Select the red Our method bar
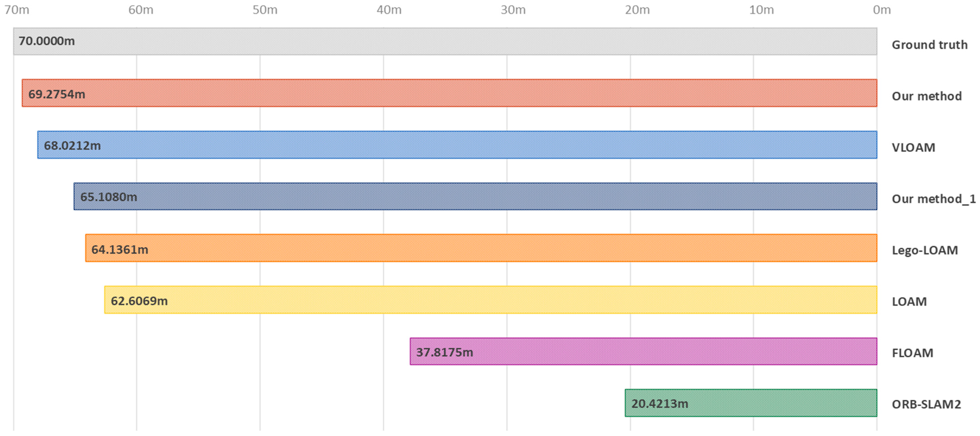The image size is (980, 436). click(x=449, y=93)
